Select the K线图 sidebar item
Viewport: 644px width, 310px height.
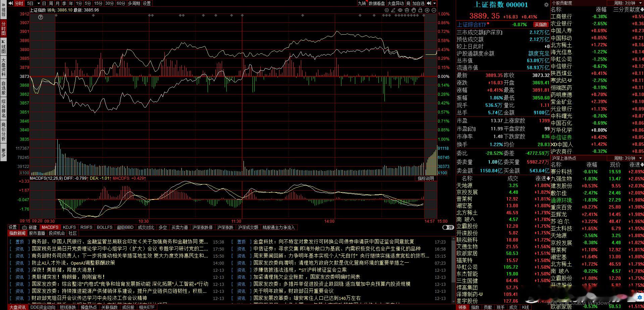[x=3, y=47]
